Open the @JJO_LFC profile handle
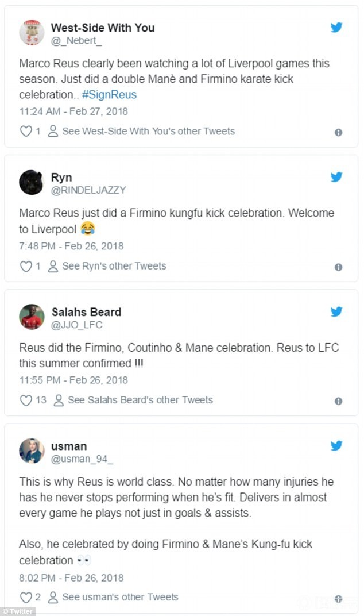This screenshot has width=364, height=616. point(76,325)
